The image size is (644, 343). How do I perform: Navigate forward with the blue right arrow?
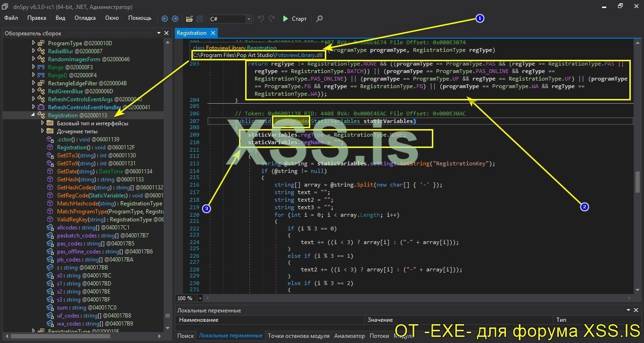tap(175, 19)
